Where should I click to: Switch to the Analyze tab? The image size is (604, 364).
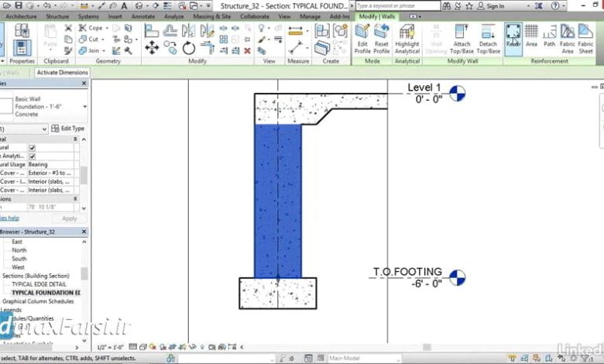pyautogui.click(x=173, y=16)
